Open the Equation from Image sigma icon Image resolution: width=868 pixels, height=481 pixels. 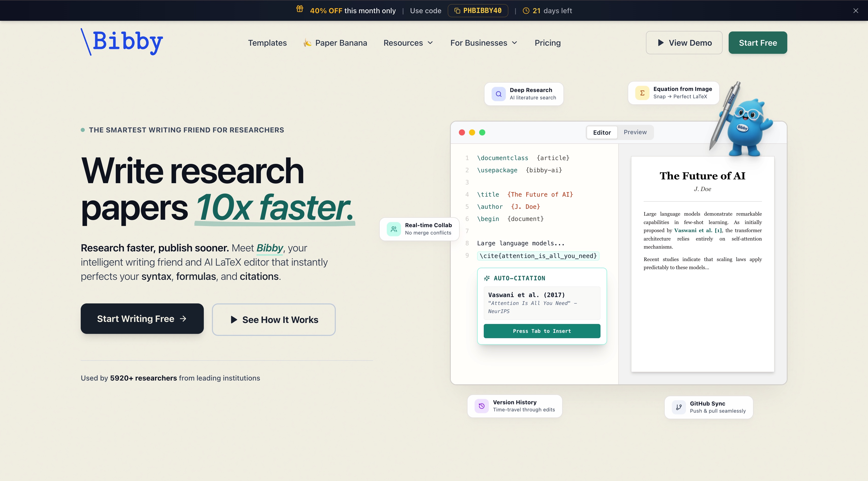(642, 93)
